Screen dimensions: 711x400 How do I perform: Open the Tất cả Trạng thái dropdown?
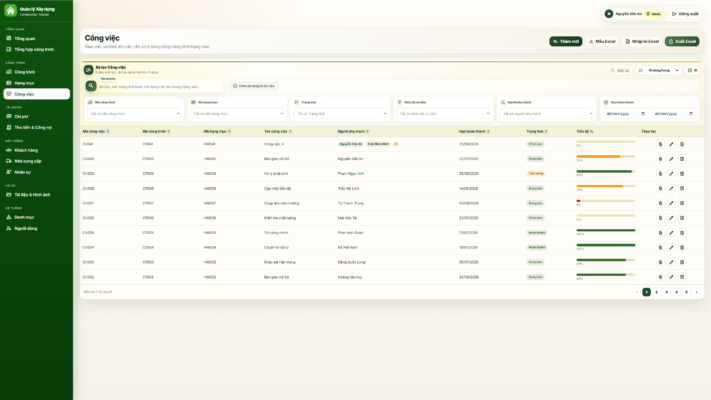coord(340,113)
